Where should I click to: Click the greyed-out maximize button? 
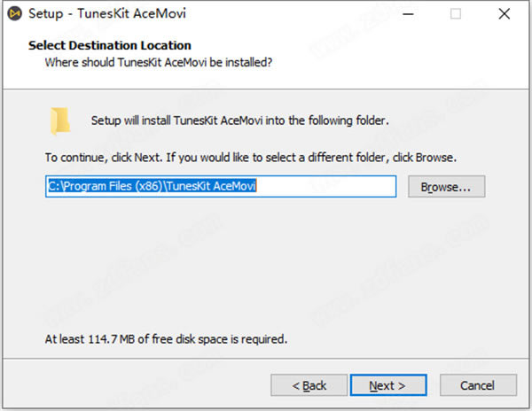click(456, 14)
